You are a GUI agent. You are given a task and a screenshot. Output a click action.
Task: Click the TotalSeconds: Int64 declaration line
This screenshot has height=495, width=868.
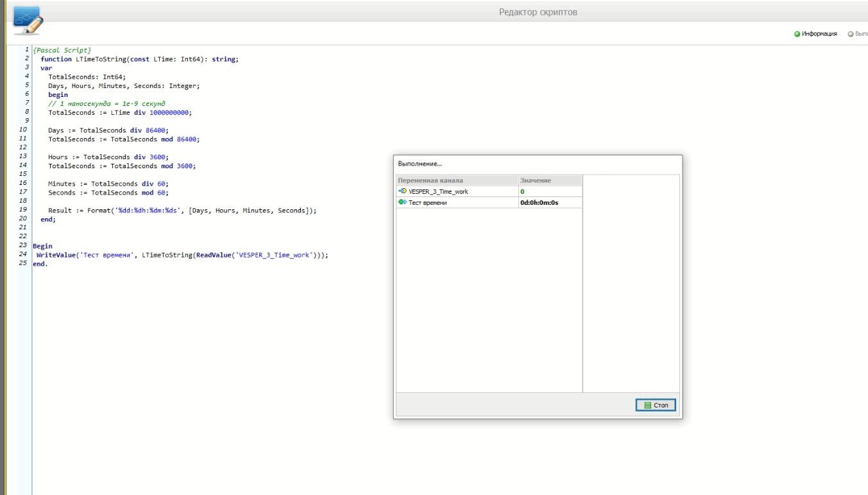coord(87,76)
